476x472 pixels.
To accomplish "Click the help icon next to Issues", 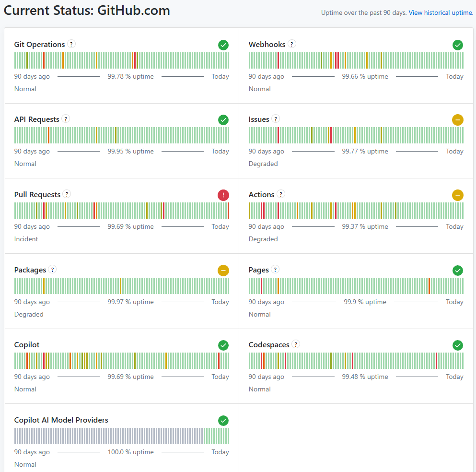I will (x=275, y=119).
